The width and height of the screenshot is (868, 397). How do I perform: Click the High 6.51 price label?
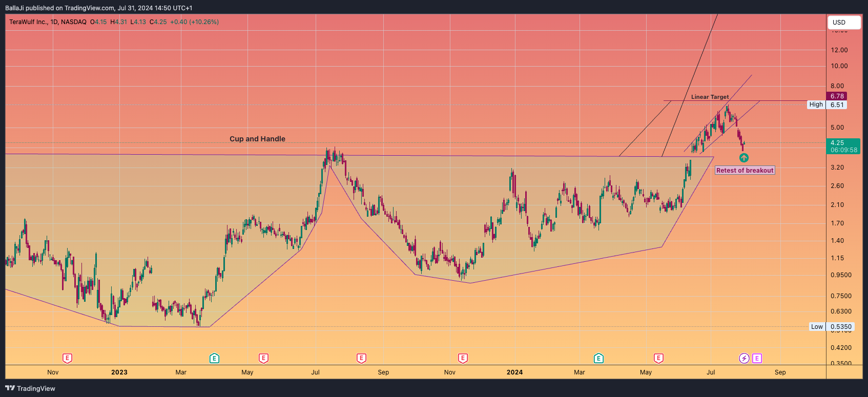coord(827,105)
